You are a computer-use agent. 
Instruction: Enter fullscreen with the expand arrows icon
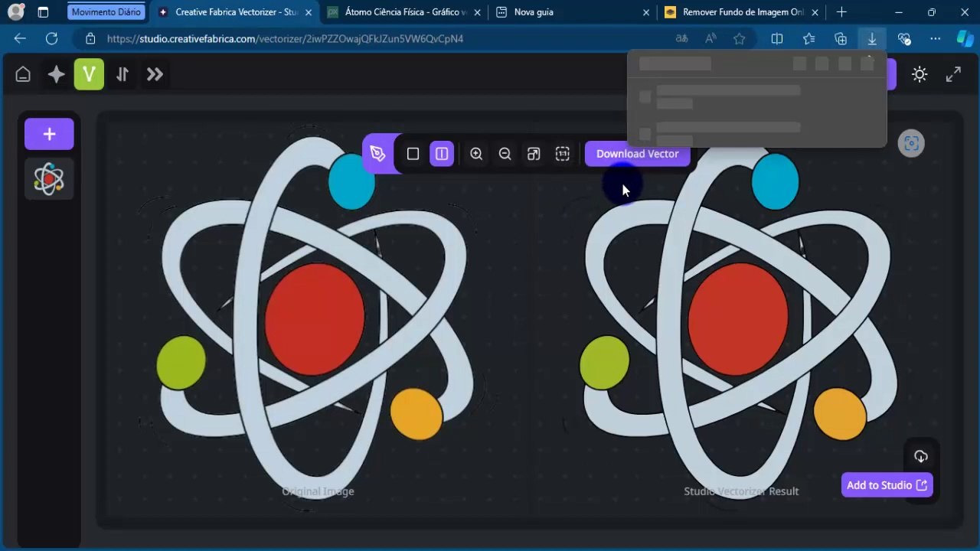[x=953, y=74]
